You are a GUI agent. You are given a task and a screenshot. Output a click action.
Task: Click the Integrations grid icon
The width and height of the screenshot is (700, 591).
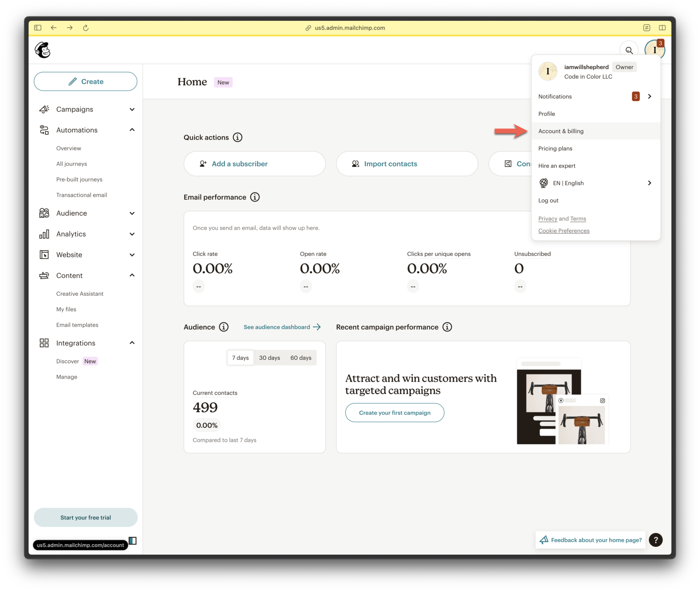pos(44,343)
